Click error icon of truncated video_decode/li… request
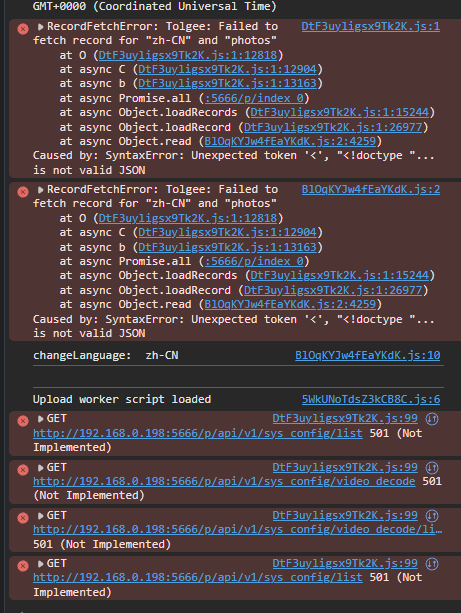 pos(23,518)
